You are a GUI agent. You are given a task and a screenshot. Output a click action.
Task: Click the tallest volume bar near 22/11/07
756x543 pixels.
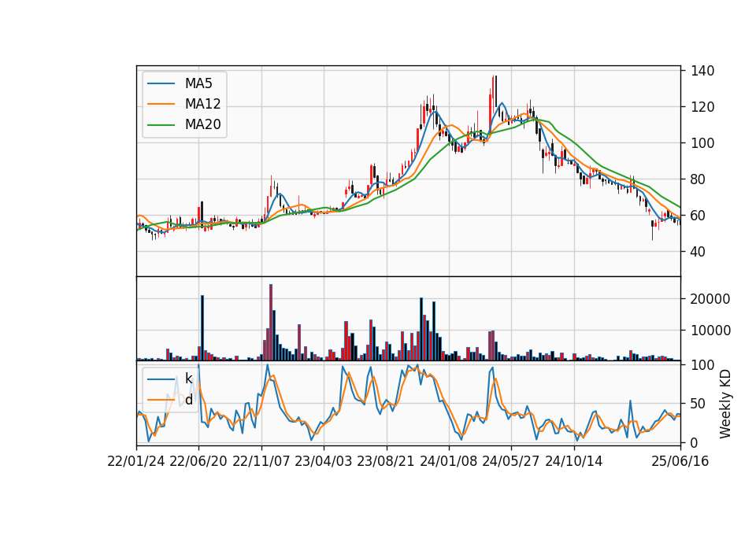point(271,323)
